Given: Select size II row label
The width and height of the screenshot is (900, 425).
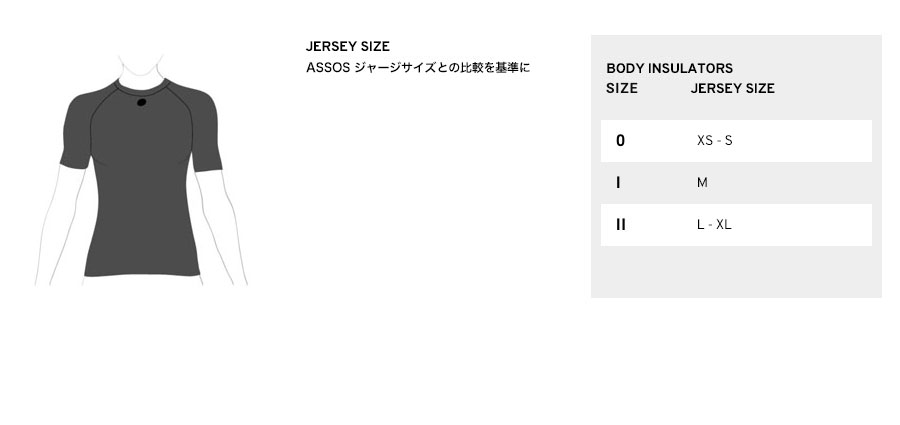Looking at the screenshot, I should (620, 225).
